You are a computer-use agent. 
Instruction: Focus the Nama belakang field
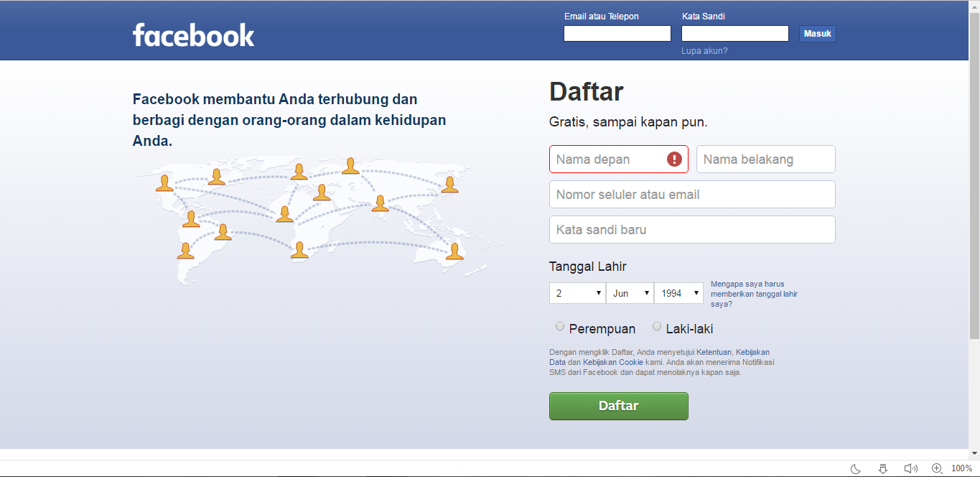(x=766, y=159)
